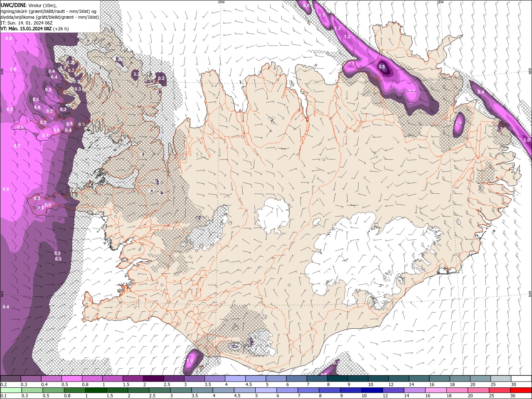
Task: Click the 3.5 snowfall value on the map
Action: 382,66
